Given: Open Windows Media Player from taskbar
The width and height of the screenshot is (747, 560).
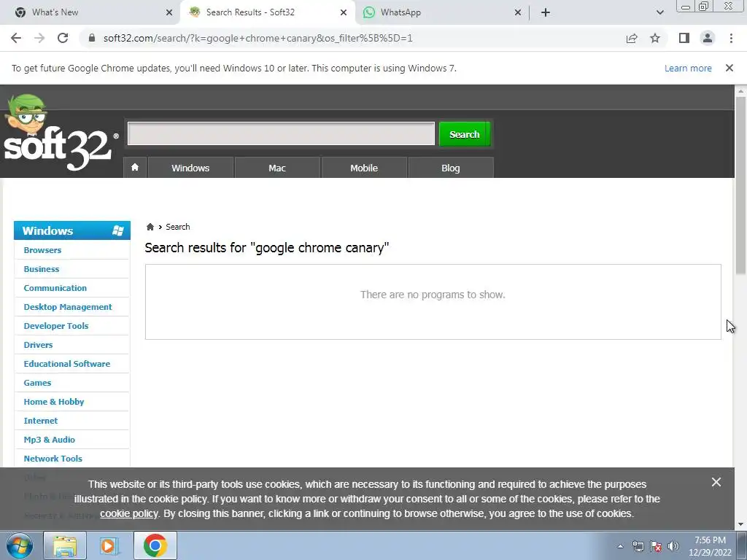Looking at the screenshot, I should click(109, 545).
